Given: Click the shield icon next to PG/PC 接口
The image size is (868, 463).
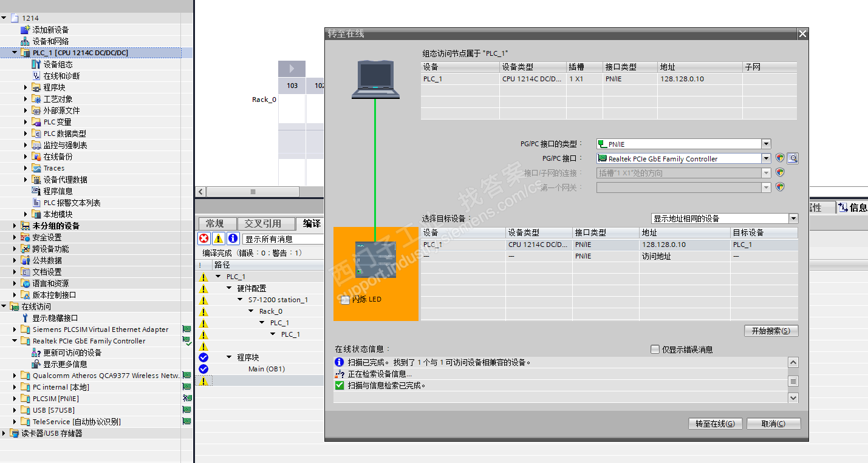Looking at the screenshot, I should 781,158.
